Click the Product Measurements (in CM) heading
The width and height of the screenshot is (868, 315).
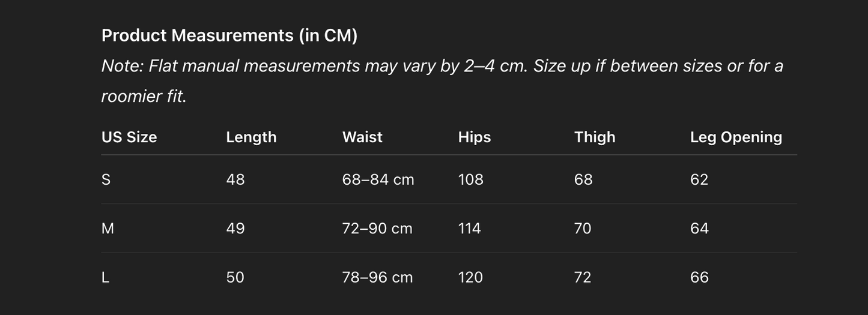click(x=229, y=35)
